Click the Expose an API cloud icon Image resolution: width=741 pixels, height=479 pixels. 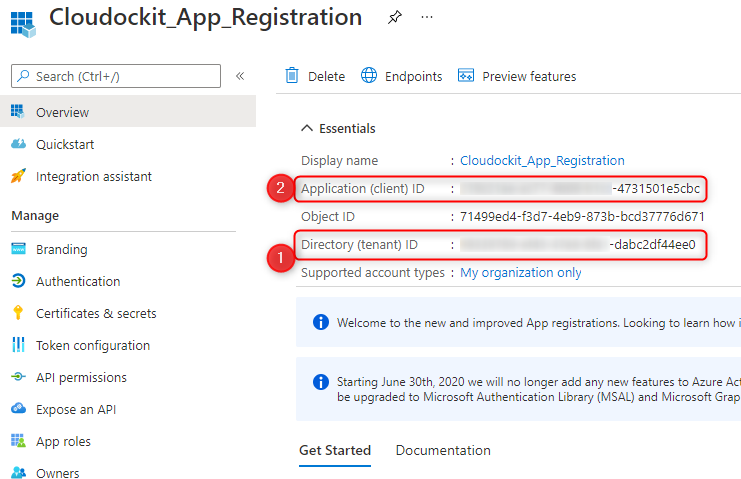tap(18, 408)
